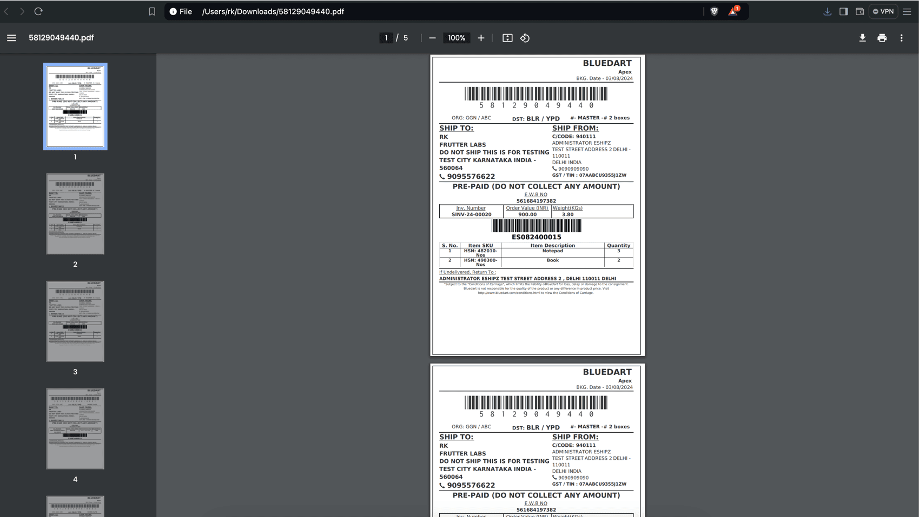The width and height of the screenshot is (920, 518).
Task: Select page 2 thumbnail
Action: click(75, 214)
